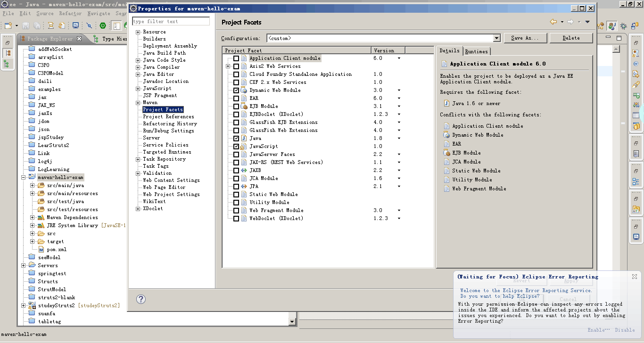644x343 pixels.
Task: Close the Package Explorer tab with X
Action: click(x=79, y=39)
